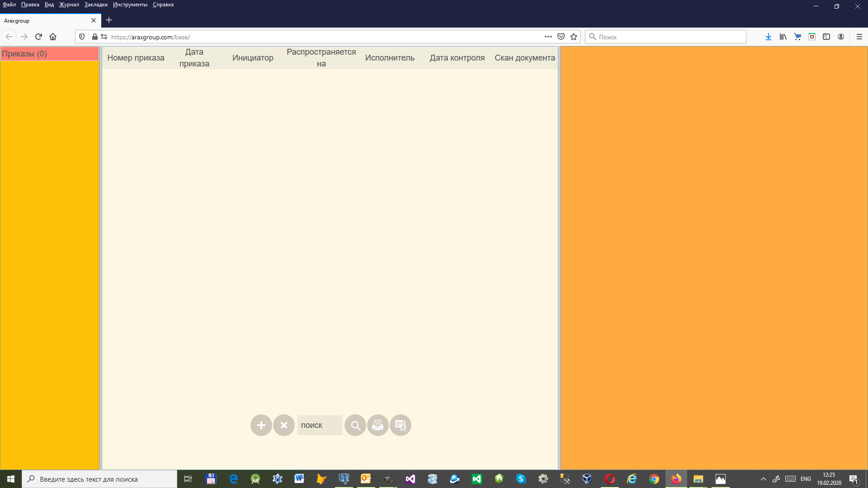Click the plus add-order round button
Image resolution: width=868 pixels, height=488 pixels.
click(261, 425)
